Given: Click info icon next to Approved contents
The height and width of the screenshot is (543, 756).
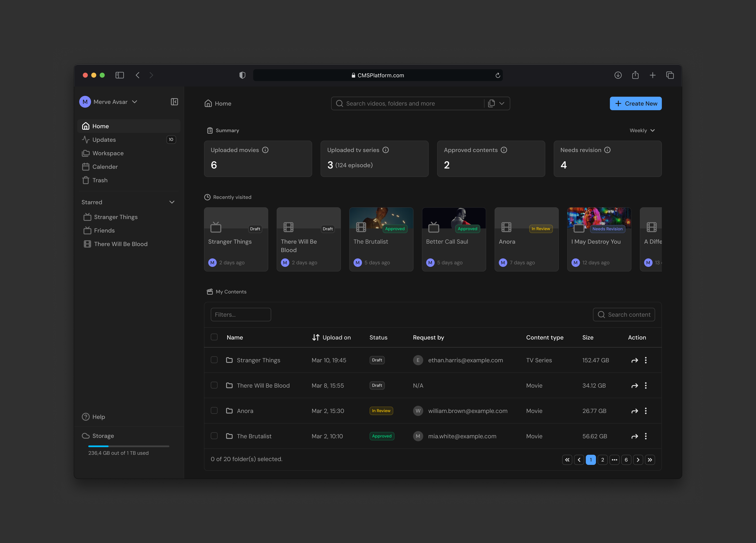Looking at the screenshot, I should coord(504,150).
